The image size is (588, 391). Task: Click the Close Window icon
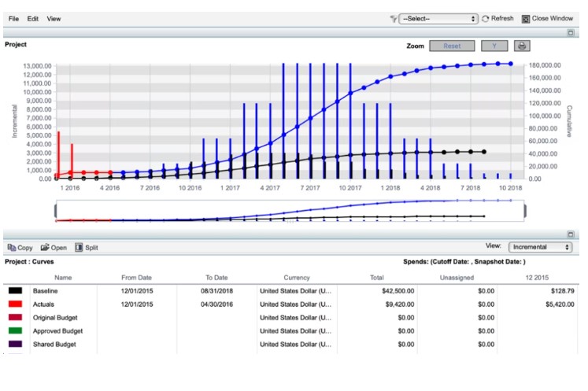[526, 18]
